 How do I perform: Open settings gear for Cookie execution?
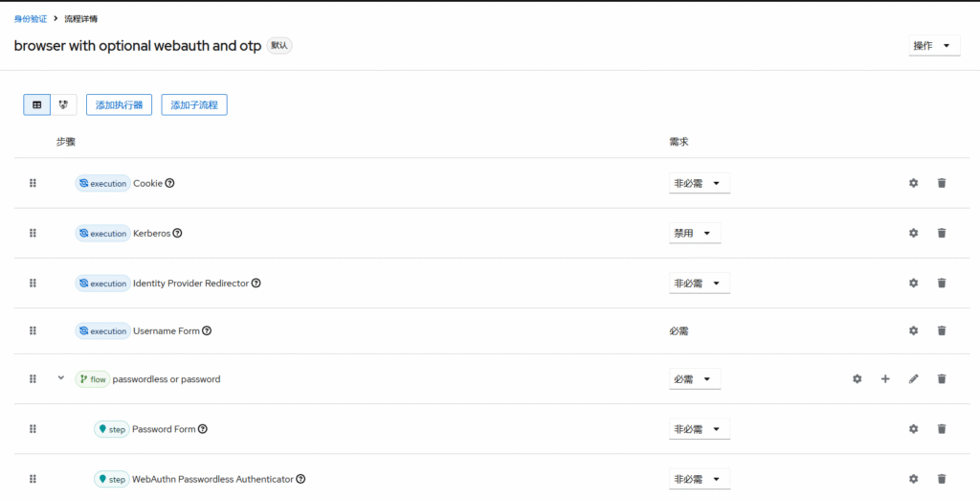[x=913, y=183]
